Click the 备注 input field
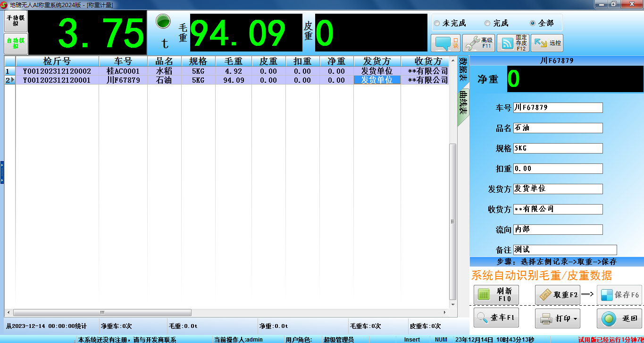Viewport: 644px width, 343px height. click(x=565, y=249)
